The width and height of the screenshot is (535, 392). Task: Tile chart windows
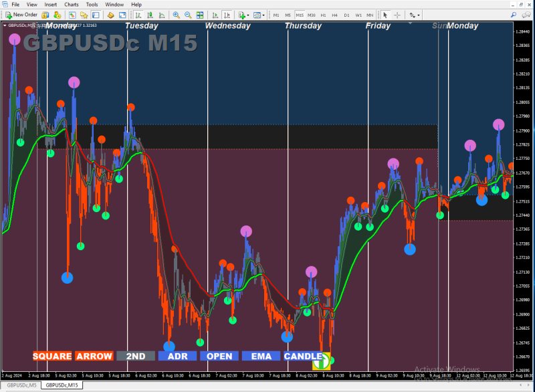click(199, 15)
